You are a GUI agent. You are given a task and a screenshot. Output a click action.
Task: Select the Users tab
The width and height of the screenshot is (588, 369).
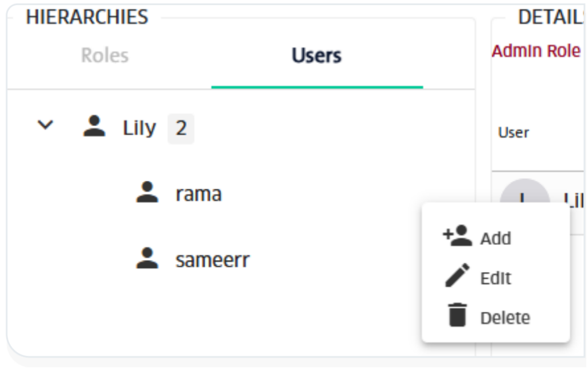pos(316,55)
